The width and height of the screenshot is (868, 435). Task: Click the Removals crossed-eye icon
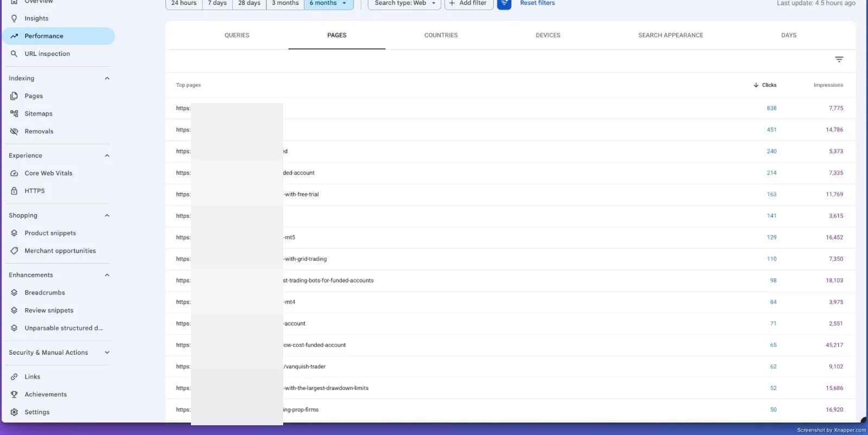(14, 131)
